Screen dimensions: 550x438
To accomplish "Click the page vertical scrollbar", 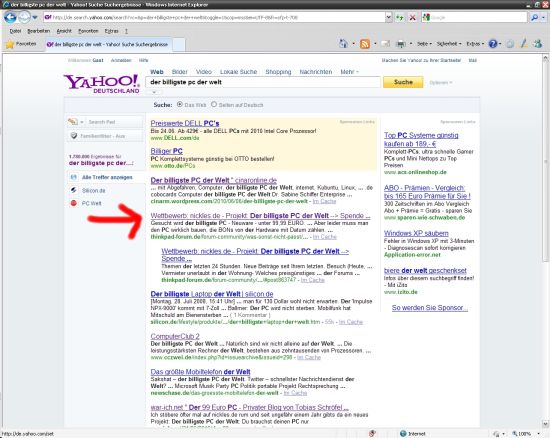I will tap(545, 161).
